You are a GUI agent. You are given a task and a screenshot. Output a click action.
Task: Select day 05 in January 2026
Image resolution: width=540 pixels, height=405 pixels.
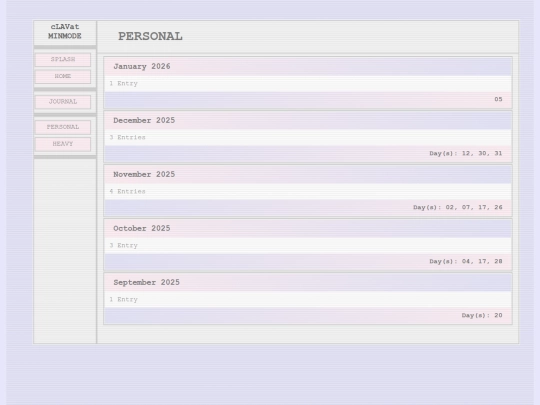[x=498, y=99]
